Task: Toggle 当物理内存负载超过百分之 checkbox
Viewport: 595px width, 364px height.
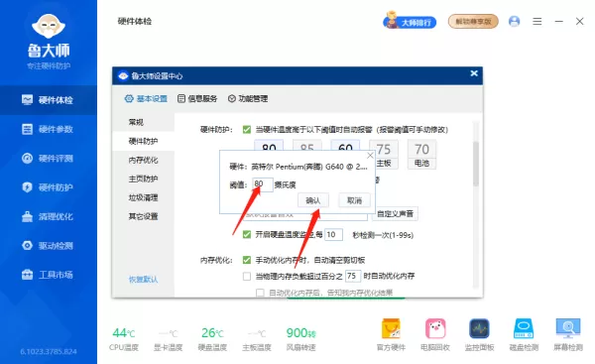Action: click(247, 276)
